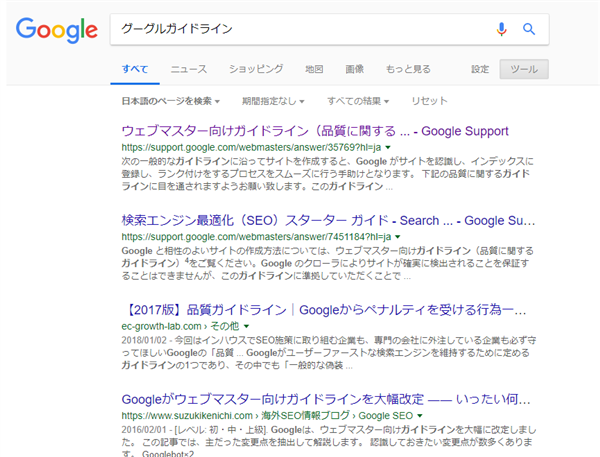Click snippet starting 次の一般的なガイドライン
Screen dimensions: 600x457
[x=328, y=174]
